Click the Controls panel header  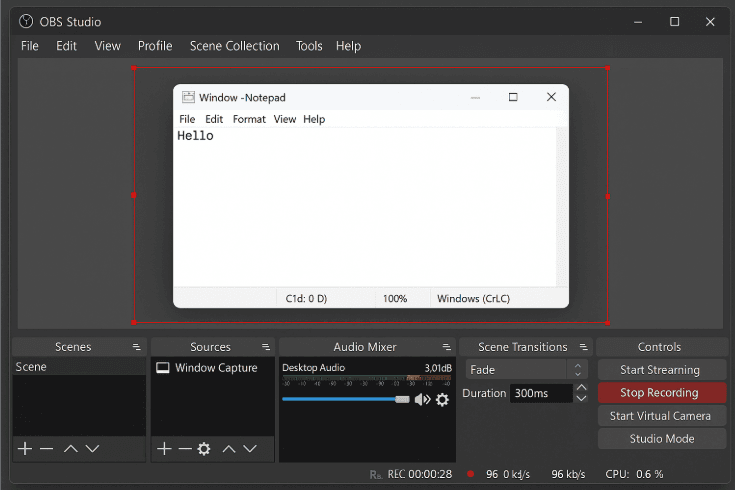click(661, 347)
